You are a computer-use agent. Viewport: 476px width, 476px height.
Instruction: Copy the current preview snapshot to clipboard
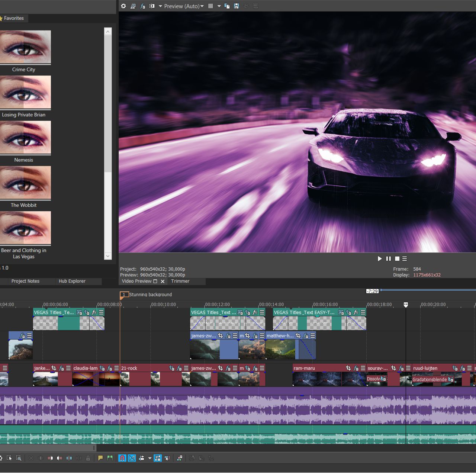pyautogui.click(x=227, y=6)
